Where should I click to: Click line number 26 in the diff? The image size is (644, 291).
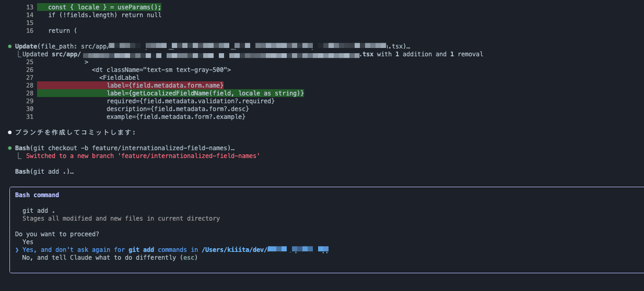30,70
